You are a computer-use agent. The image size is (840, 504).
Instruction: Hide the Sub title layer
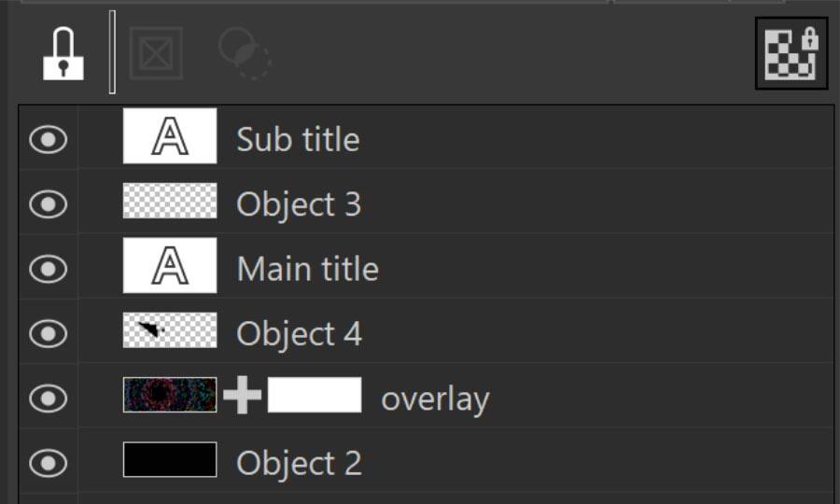point(49,139)
